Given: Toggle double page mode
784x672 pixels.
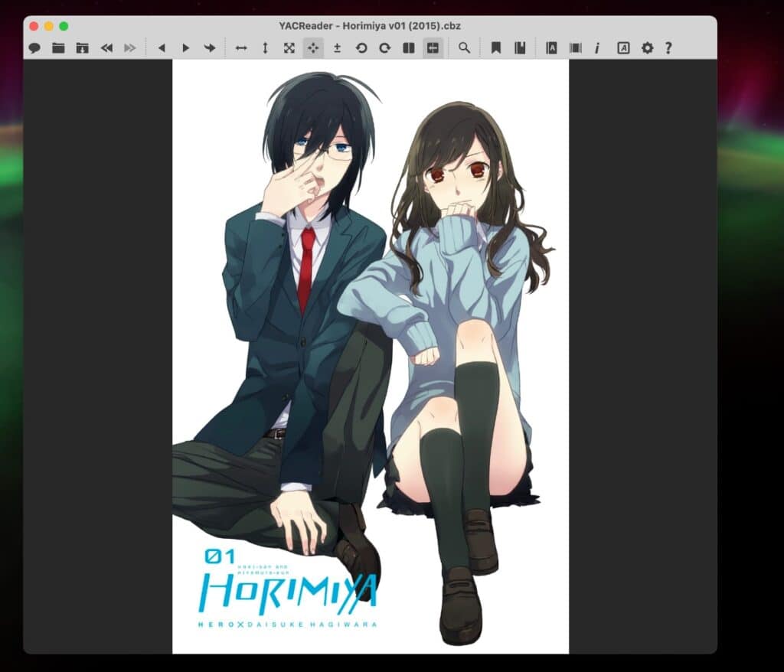Looking at the screenshot, I should (x=411, y=47).
